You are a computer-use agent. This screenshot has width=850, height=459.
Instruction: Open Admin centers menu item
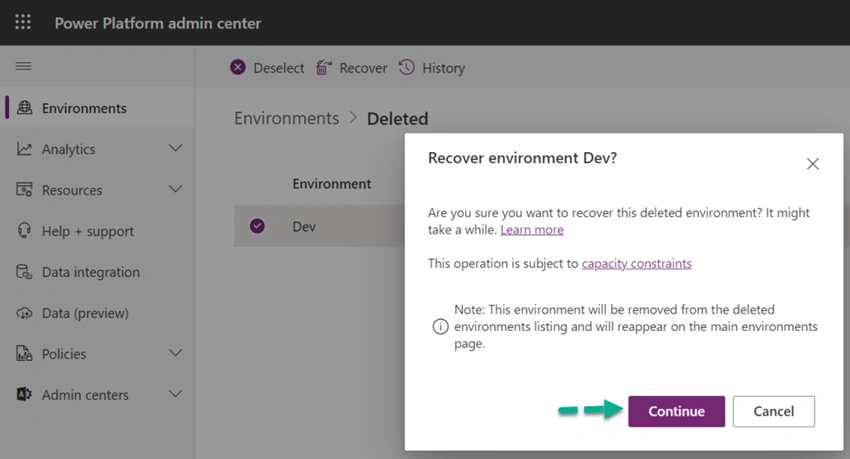[x=98, y=395]
